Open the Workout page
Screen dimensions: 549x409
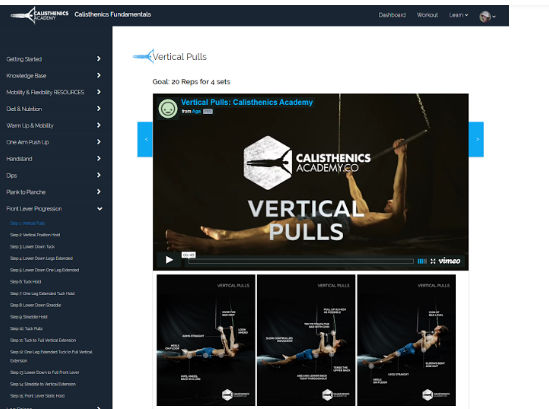coord(427,15)
